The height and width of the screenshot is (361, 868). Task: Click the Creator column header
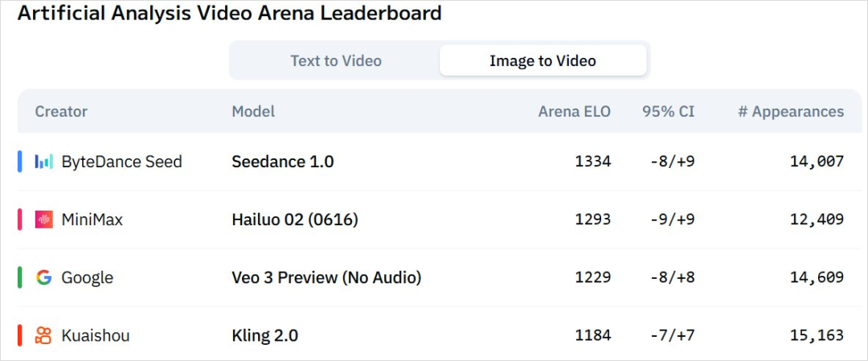[61, 111]
